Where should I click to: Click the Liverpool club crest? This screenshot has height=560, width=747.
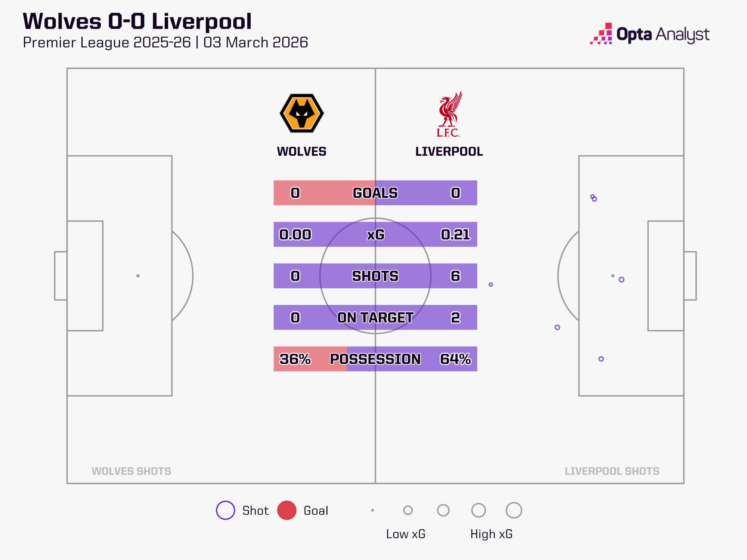point(449,114)
